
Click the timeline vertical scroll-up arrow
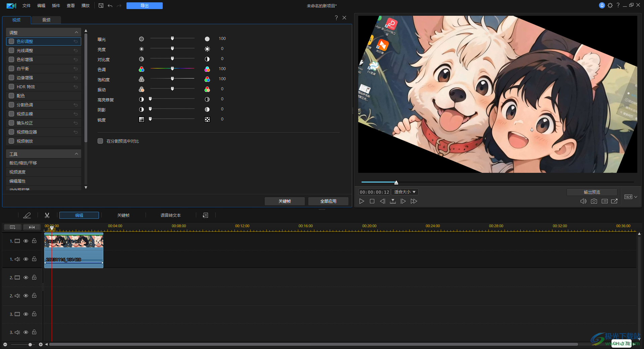639,234
